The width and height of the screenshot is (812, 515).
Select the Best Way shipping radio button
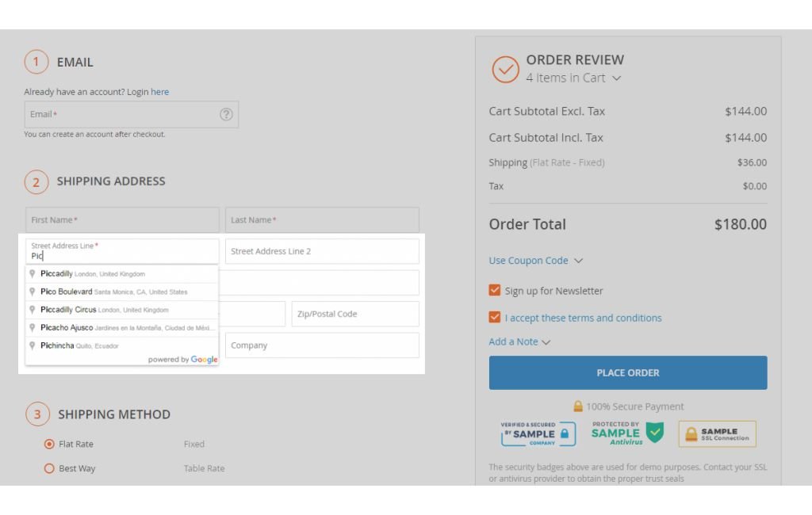click(x=49, y=468)
